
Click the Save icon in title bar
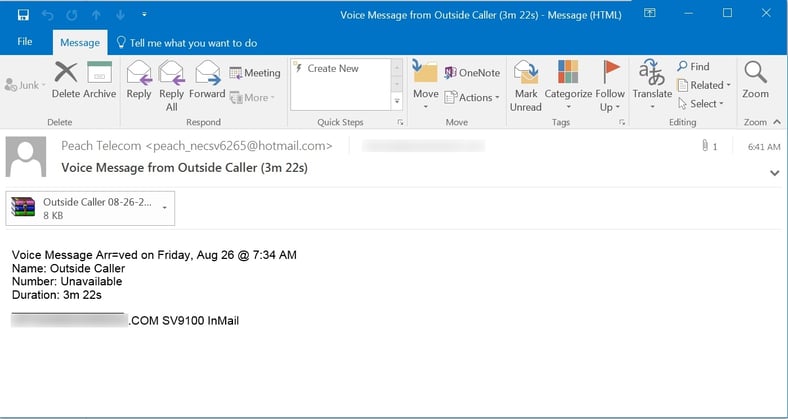click(23, 14)
